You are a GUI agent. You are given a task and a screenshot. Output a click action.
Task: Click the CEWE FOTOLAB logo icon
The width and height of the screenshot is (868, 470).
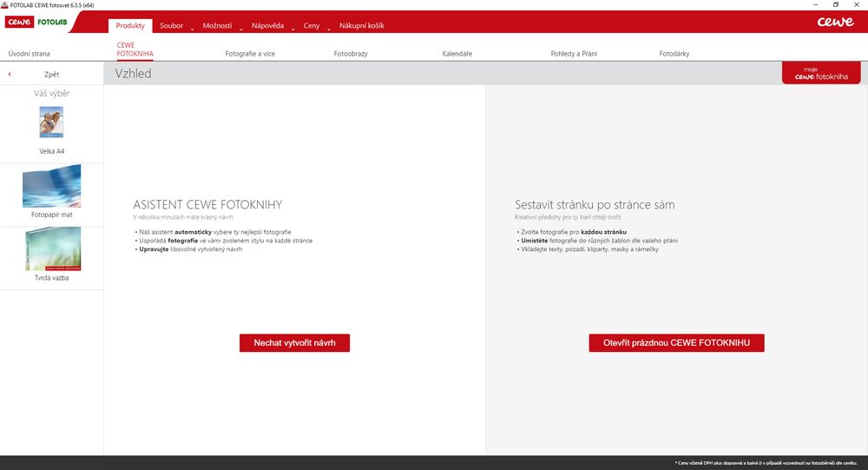pos(36,23)
